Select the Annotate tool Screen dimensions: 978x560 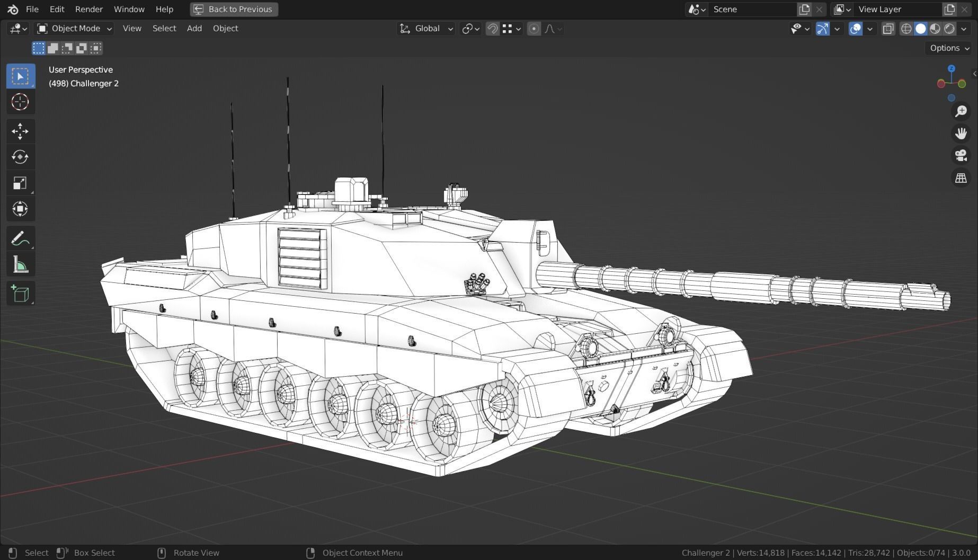21,238
